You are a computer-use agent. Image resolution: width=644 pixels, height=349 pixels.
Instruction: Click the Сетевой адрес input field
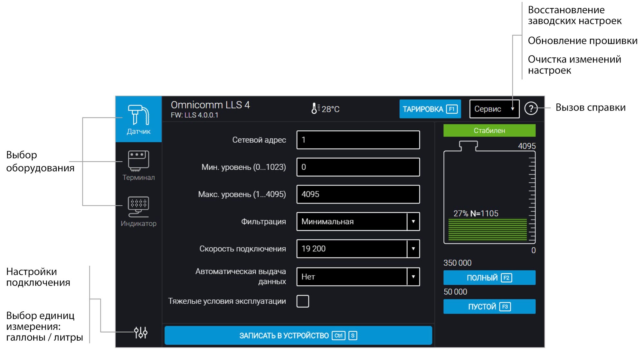pyautogui.click(x=358, y=140)
